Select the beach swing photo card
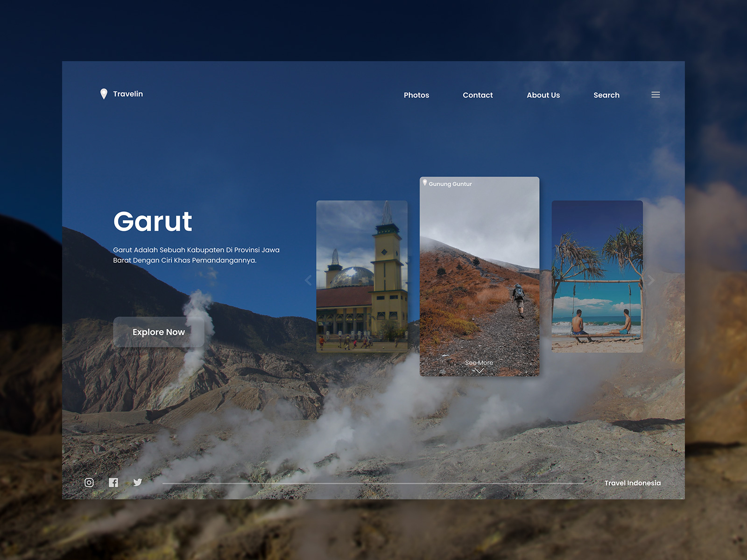The height and width of the screenshot is (560, 747). (598, 276)
